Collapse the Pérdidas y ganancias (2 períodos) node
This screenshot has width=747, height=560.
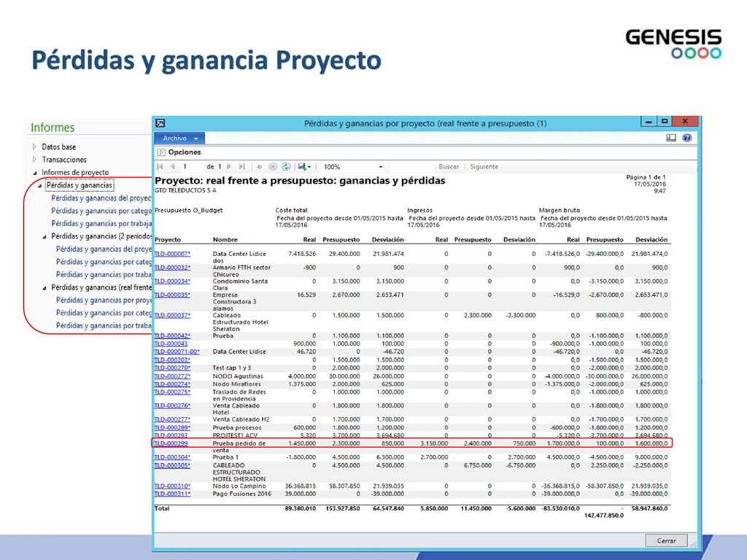click(x=44, y=237)
